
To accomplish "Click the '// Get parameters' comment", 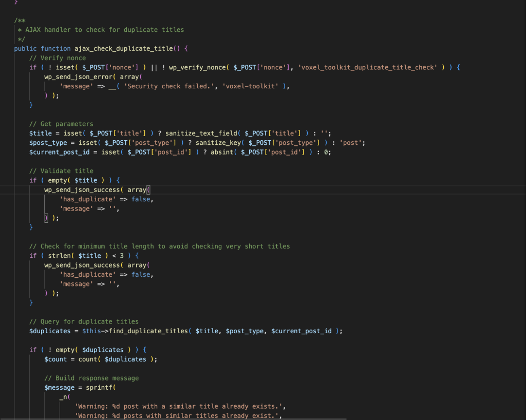I will tap(61, 124).
